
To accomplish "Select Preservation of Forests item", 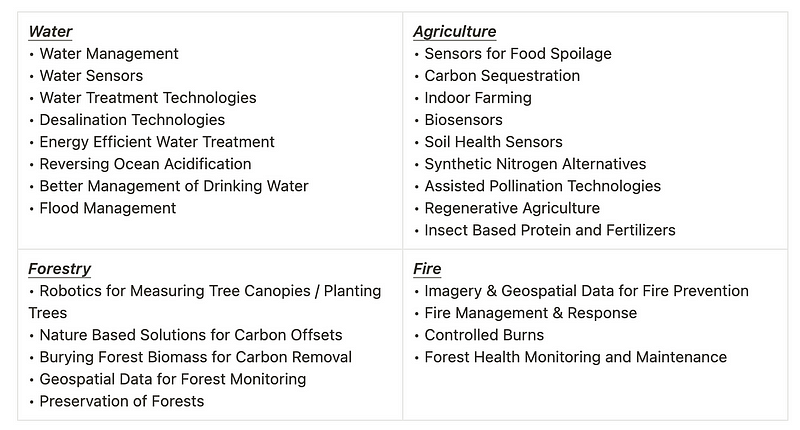I will click(121, 401).
